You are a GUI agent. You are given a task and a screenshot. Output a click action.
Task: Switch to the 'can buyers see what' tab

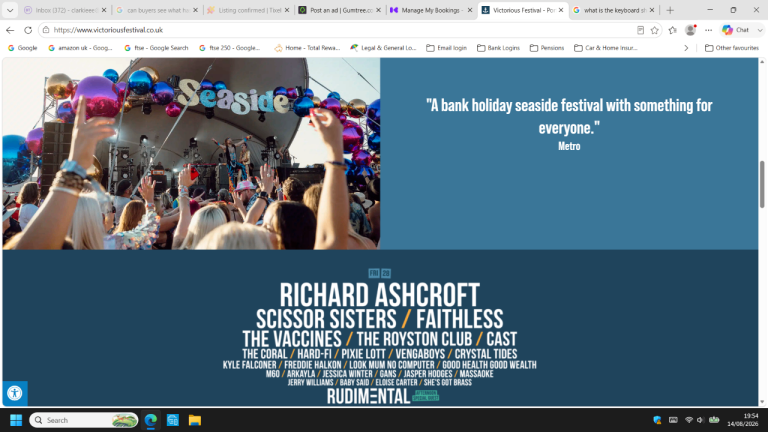click(158, 10)
